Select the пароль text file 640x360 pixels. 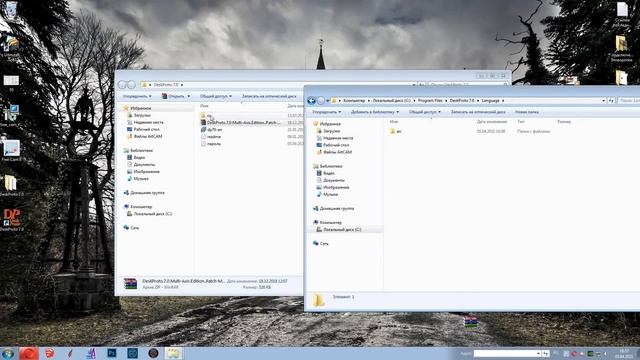[x=211, y=144]
